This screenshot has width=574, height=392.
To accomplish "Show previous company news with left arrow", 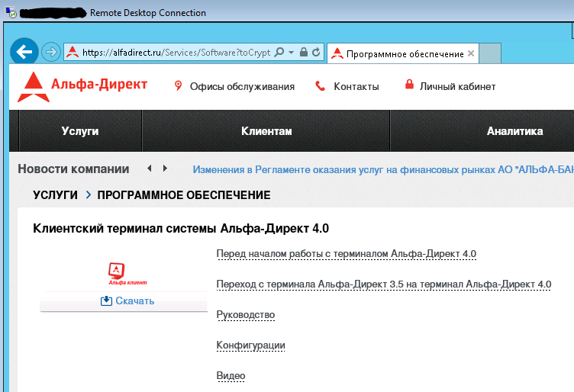I will point(150,169).
